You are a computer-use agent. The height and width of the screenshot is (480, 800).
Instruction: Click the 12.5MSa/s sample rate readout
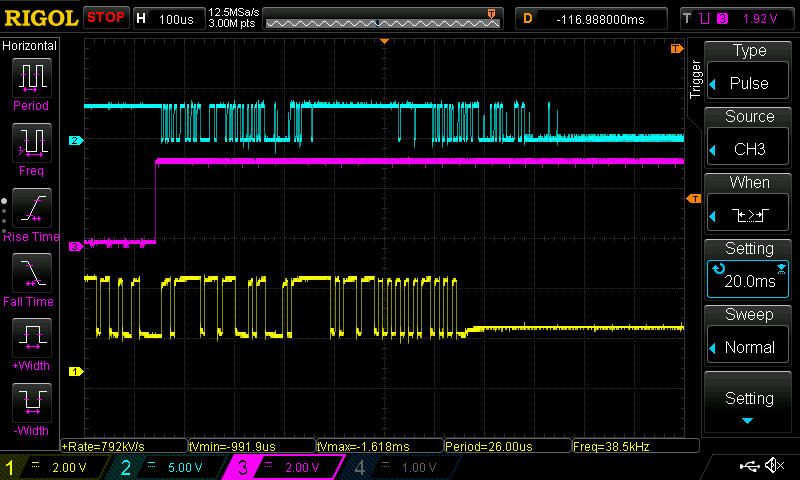point(234,12)
